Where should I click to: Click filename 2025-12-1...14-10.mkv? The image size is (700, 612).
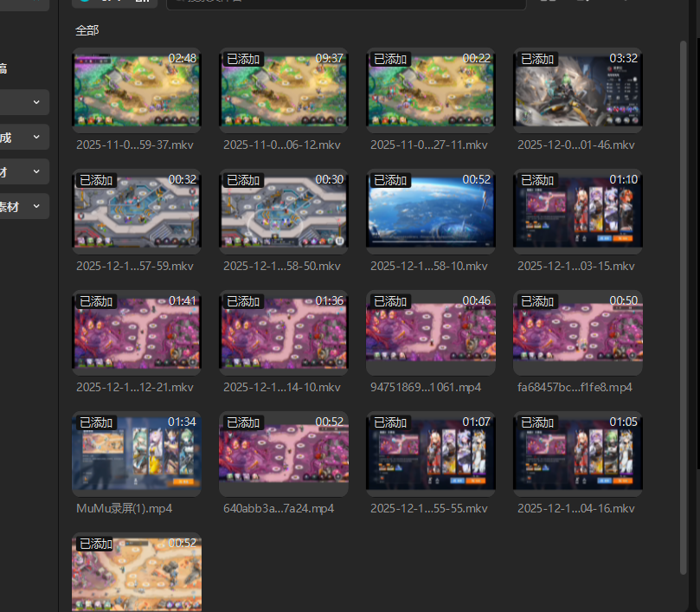click(282, 387)
